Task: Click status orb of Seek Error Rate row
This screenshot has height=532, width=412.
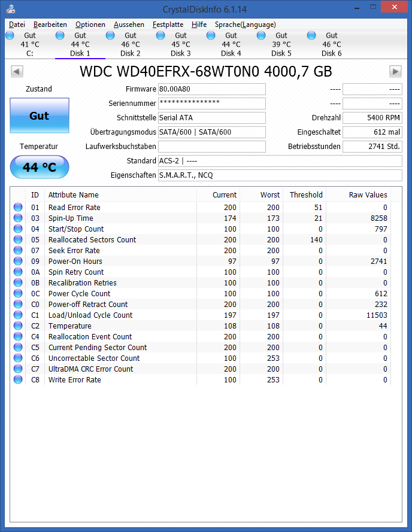Action: pos(18,250)
